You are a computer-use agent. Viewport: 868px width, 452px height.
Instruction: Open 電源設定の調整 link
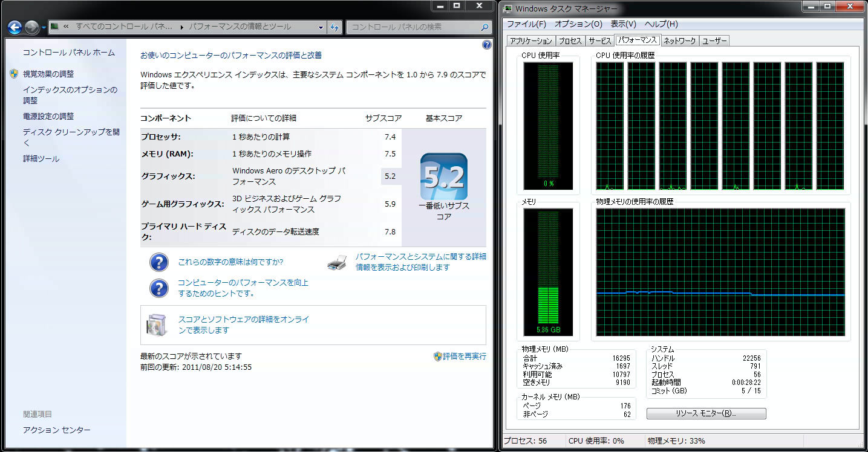(x=48, y=116)
